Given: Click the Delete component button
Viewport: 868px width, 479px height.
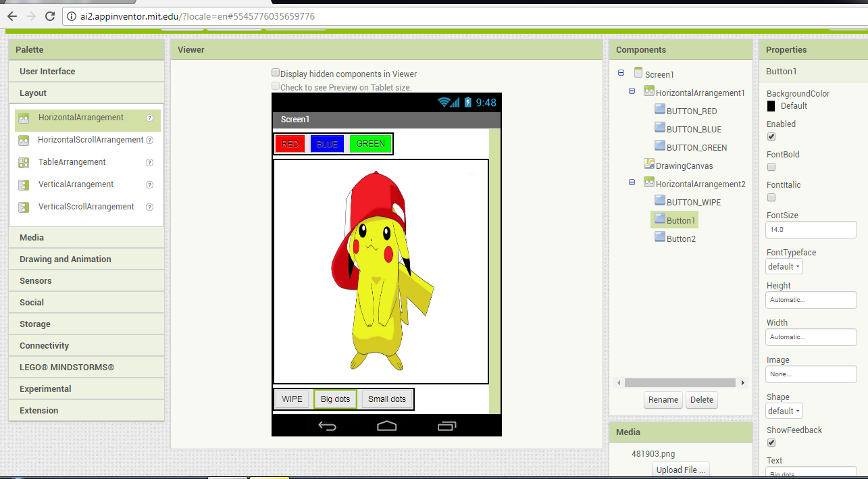Looking at the screenshot, I should pyautogui.click(x=702, y=400).
